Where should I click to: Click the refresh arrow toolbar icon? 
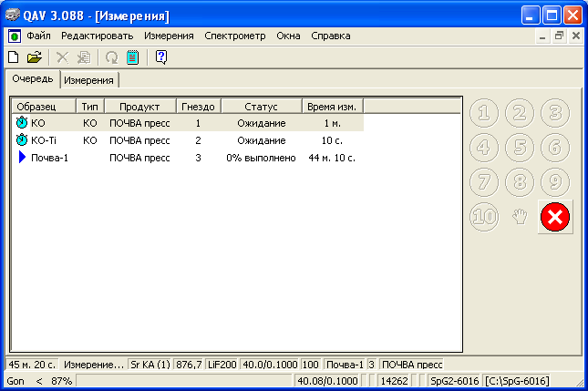[111, 57]
